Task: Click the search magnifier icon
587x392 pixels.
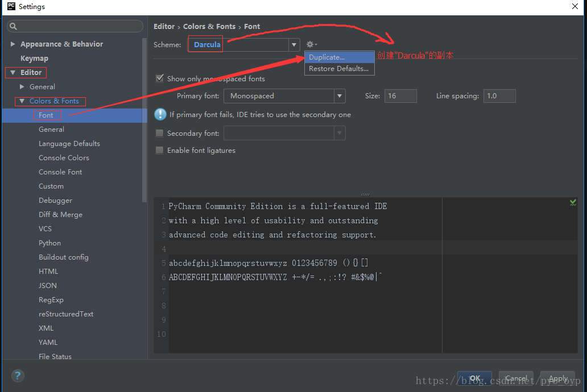Action: click(x=14, y=26)
